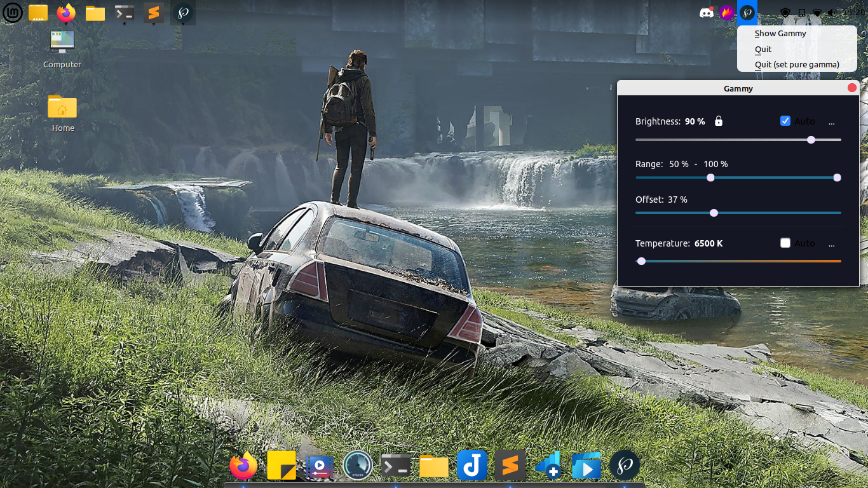Click the "Temperature: 6500 K" label
Image resolution: width=868 pixels, height=488 pixels.
679,243
